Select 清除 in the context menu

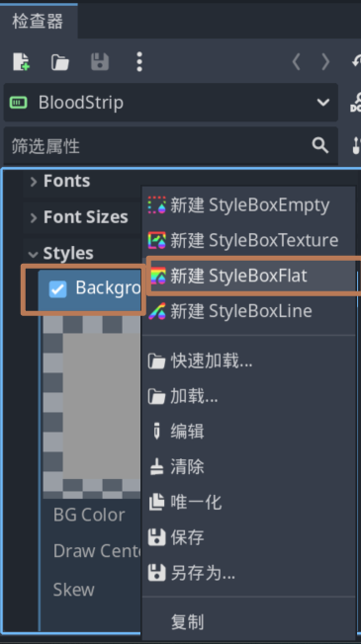tap(249, 467)
